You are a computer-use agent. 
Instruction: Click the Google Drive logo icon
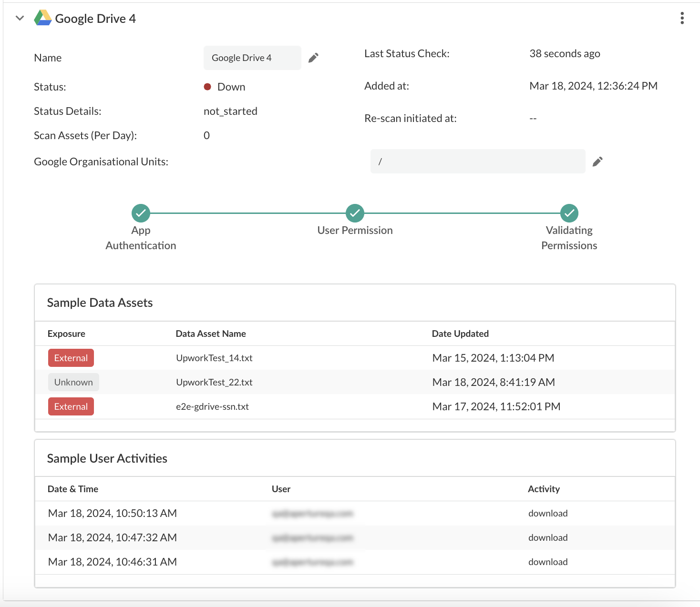click(x=43, y=18)
